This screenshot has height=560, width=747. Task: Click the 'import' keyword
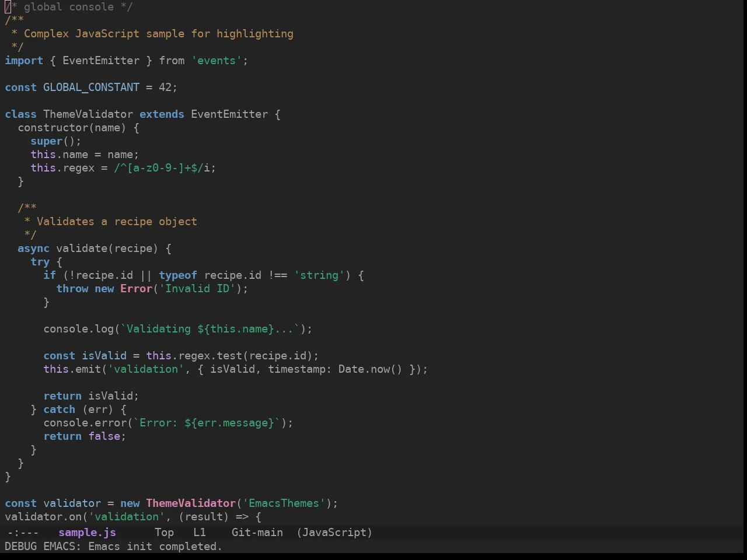[x=24, y=61]
